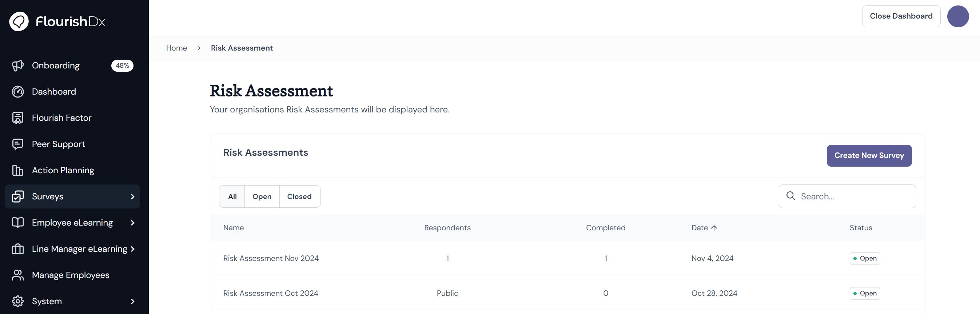Click the Line Manager eLearning briefcase icon
980x314 pixels.
click(x=17, y=249)
